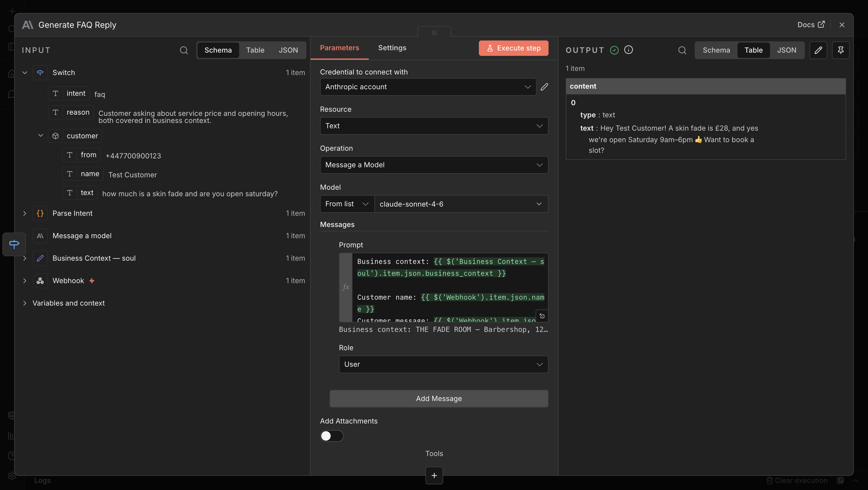Viewport: 868px width, 490px height.
Task: Click the Switch node icon in input tree
Action: (x=40, y=72)
